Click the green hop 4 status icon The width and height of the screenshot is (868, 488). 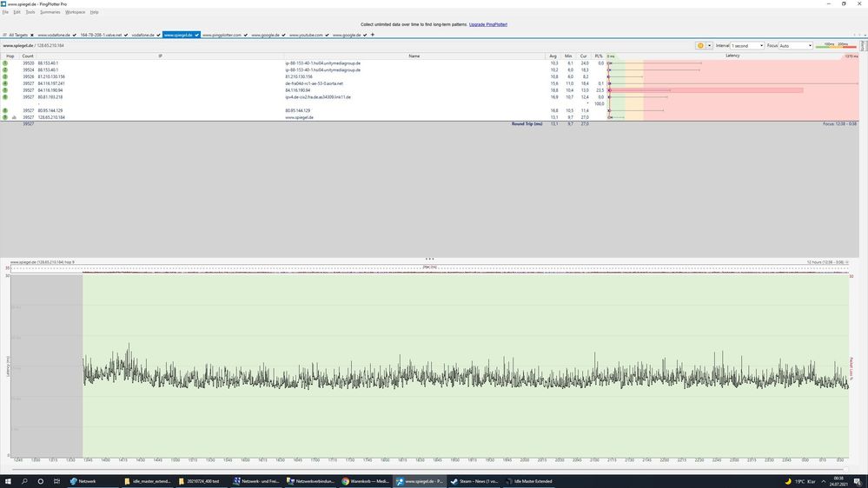5,83
